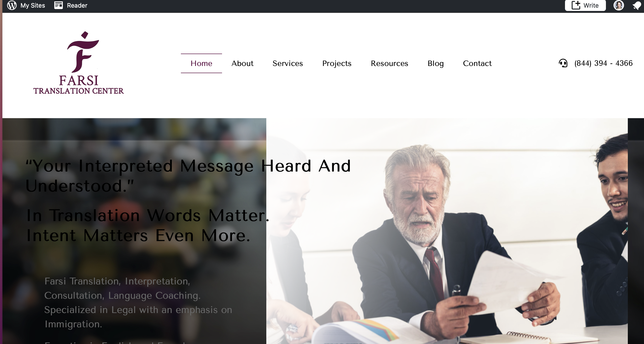
Task: Click the write post plus icon
Action: point(576,5)
